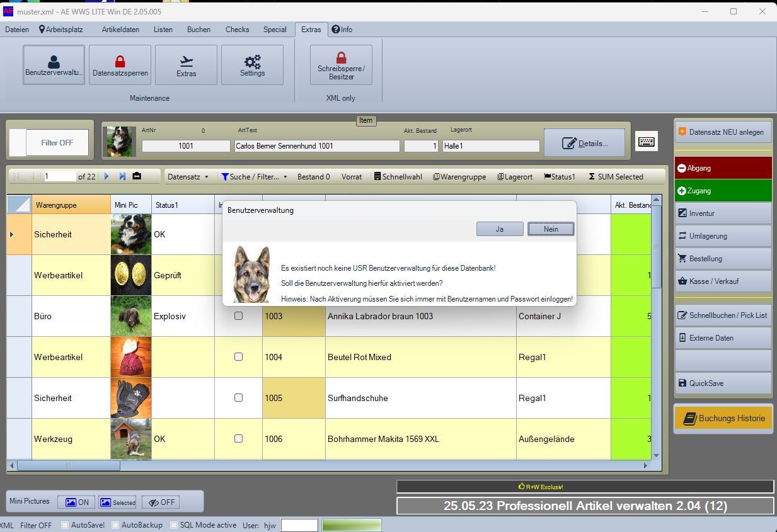Open the Dateien menu
The height and width of the screenshot is (532, 777).
pyautogui.click(x=17, y=30)
